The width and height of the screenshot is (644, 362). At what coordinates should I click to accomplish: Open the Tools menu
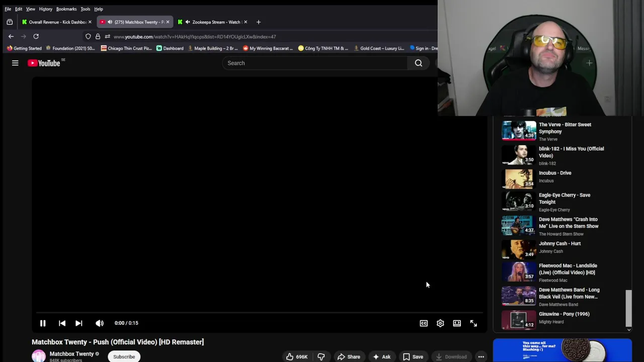(86, 9)
